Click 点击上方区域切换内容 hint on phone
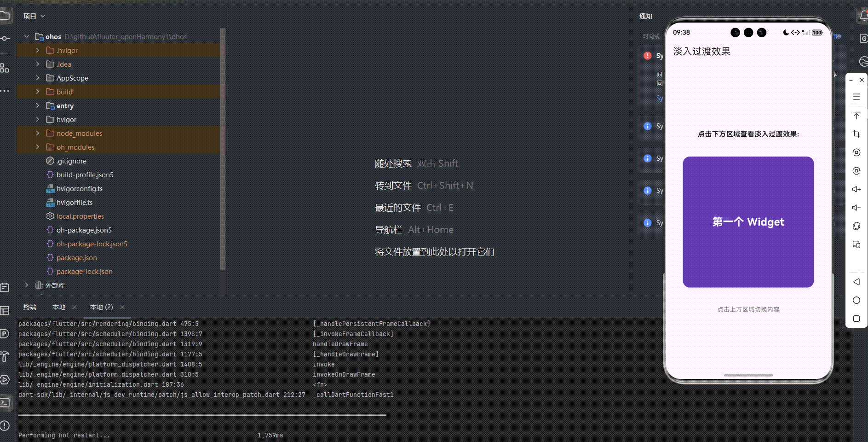The height and width of the screenshot is (442, 868). (x=748, y=309)
